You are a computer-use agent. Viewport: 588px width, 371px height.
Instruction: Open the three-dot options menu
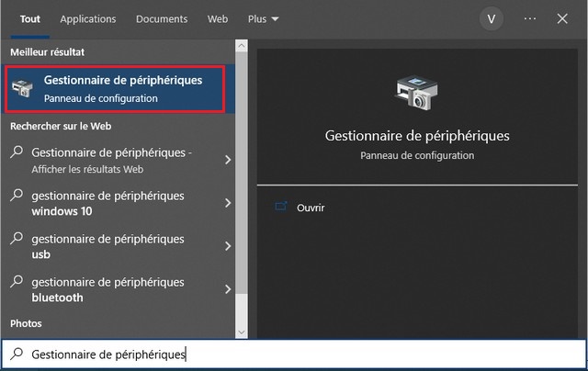coord(530,18)
